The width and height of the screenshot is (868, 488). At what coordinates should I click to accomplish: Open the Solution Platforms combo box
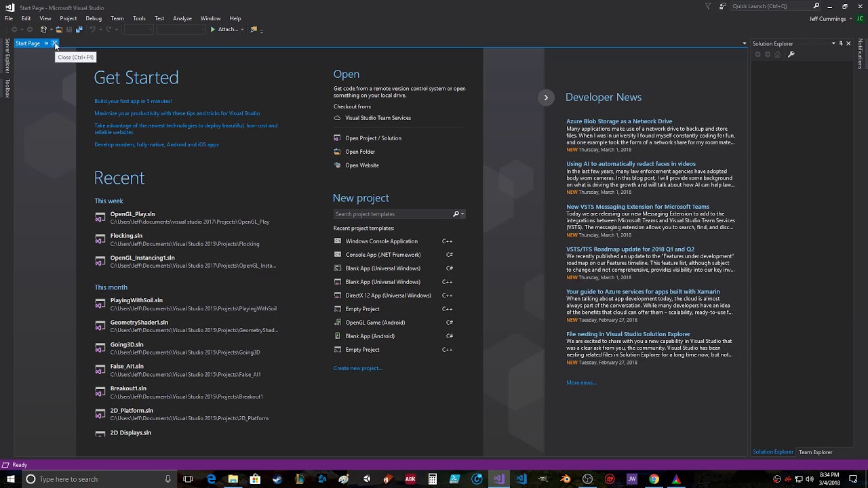(181, 29)
